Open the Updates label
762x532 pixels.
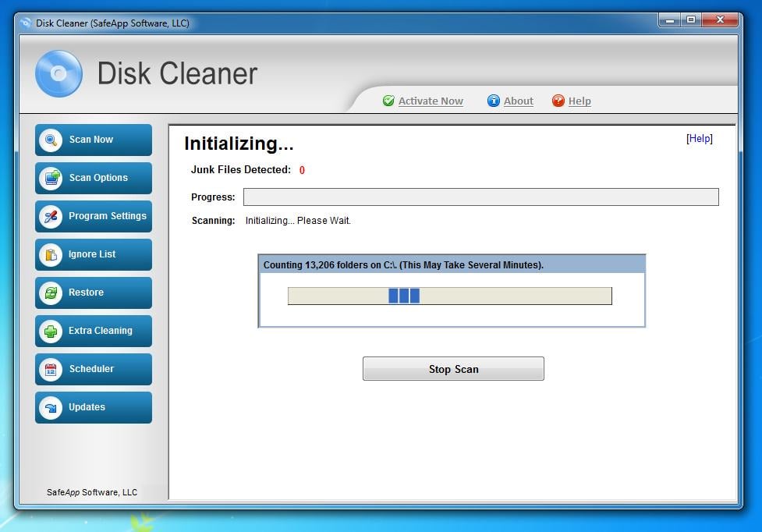tap(87, 407)
